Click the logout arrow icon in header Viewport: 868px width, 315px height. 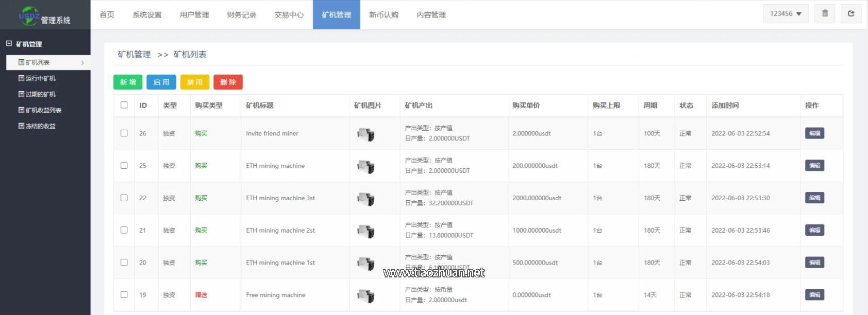[x=851, y=14]
